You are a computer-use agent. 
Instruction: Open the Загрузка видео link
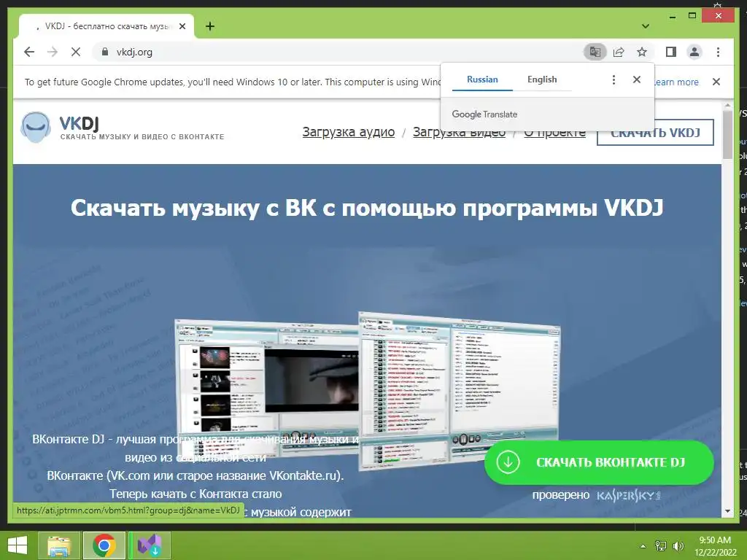[460, 132]
